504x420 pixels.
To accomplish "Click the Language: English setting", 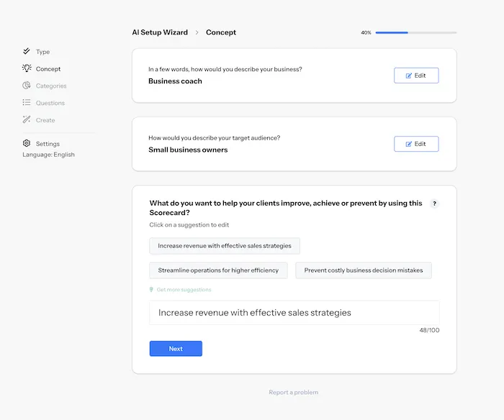I will pyautogui.click(x=48, y=155).
